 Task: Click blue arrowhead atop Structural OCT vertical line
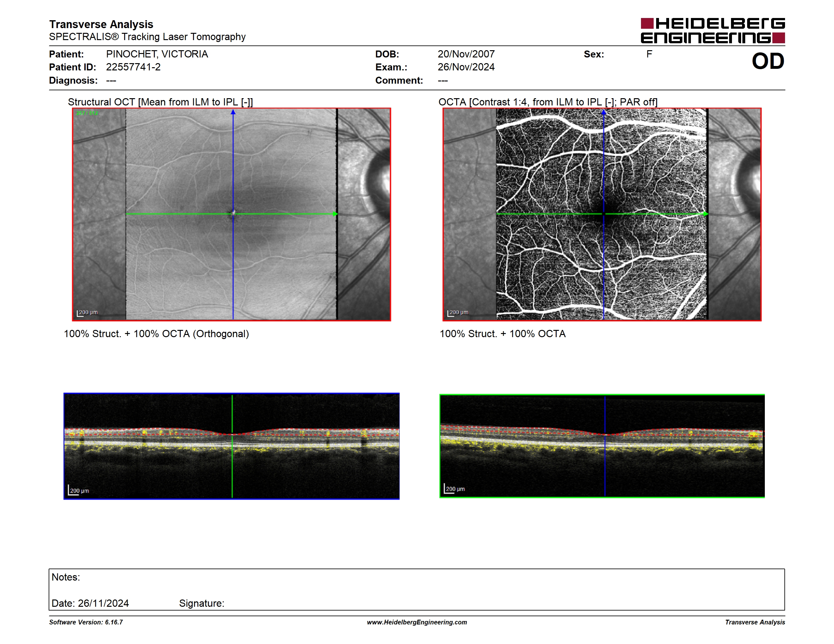tap(233, 112)
